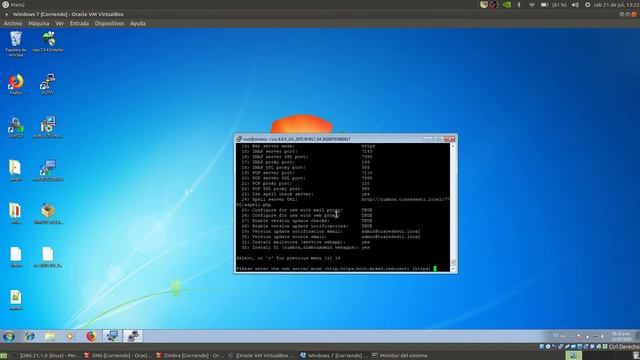Select the bottom notepad file desktop icon
Viewport: 640px width, 360px height.
[16, 300]
